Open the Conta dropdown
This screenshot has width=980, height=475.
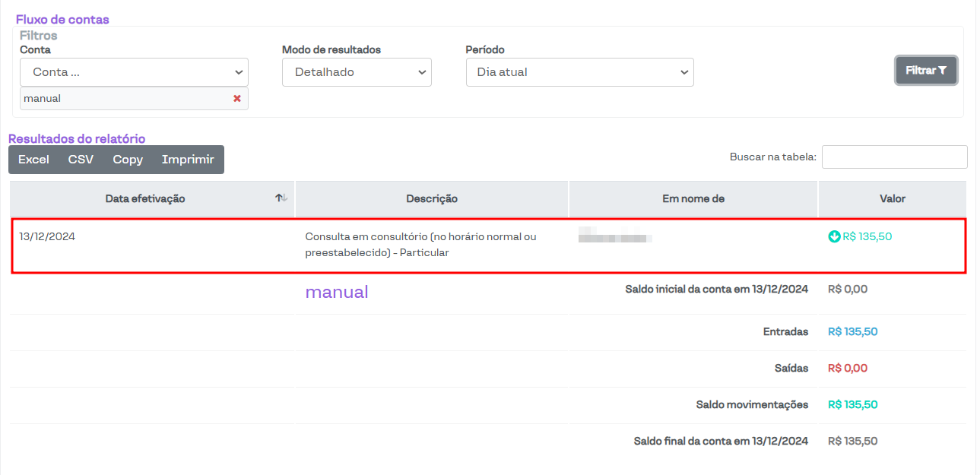(x=134, y=72)
